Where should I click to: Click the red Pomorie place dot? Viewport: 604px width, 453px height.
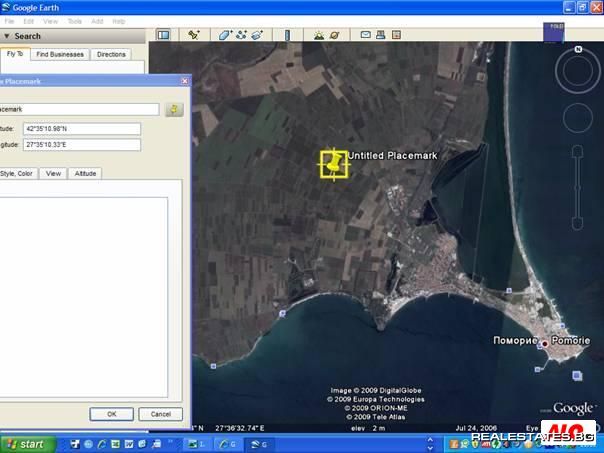545,344
